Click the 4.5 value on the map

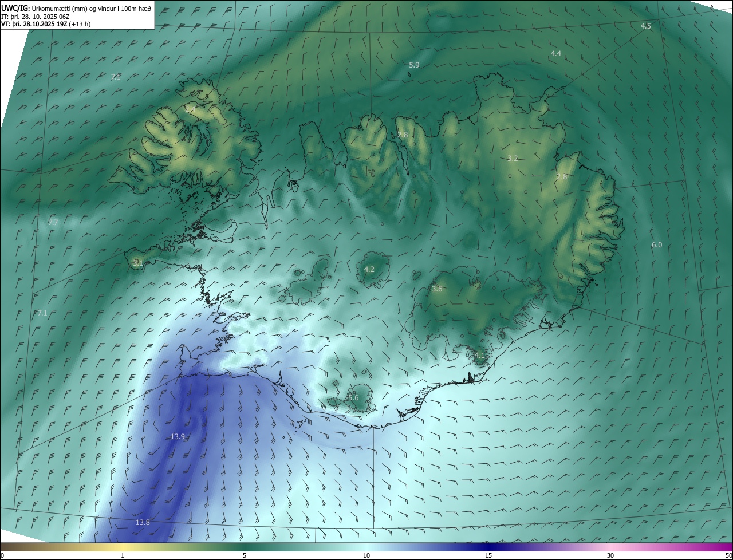coord(646,26)
